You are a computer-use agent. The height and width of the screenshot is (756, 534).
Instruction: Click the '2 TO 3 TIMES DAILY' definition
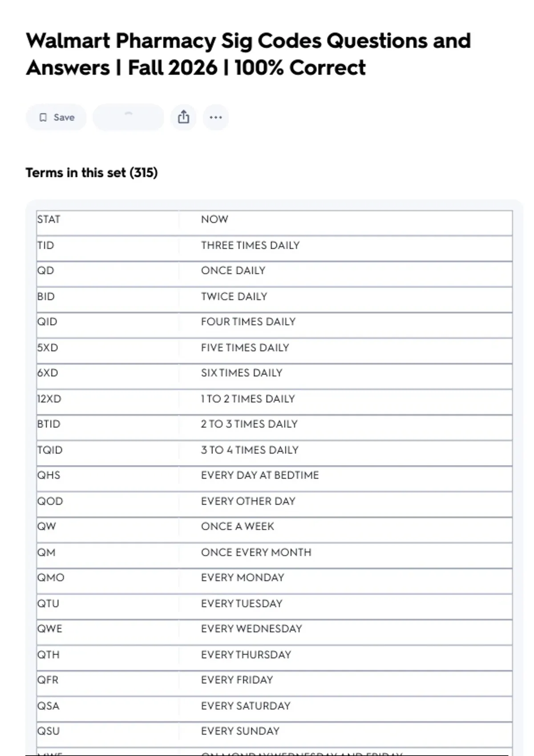pos(249,424)
